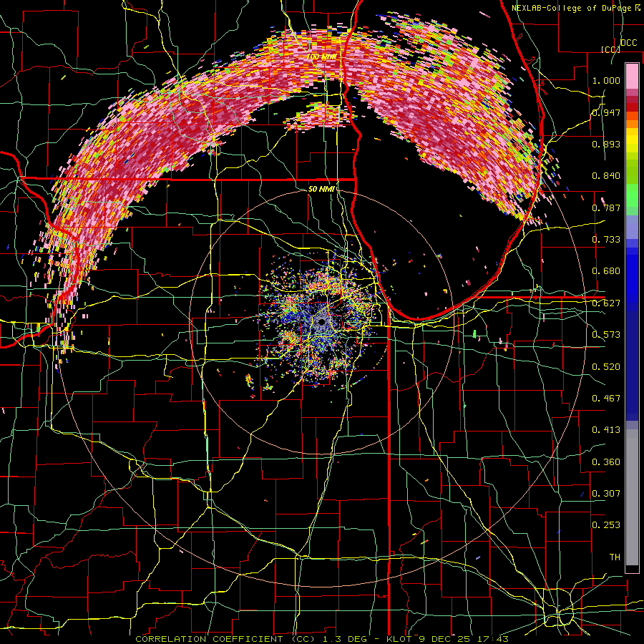Image resolution: width=644 pixels, height=644 pixels.
Task: Click the 0.840 legend value
Action: [606, 176]
